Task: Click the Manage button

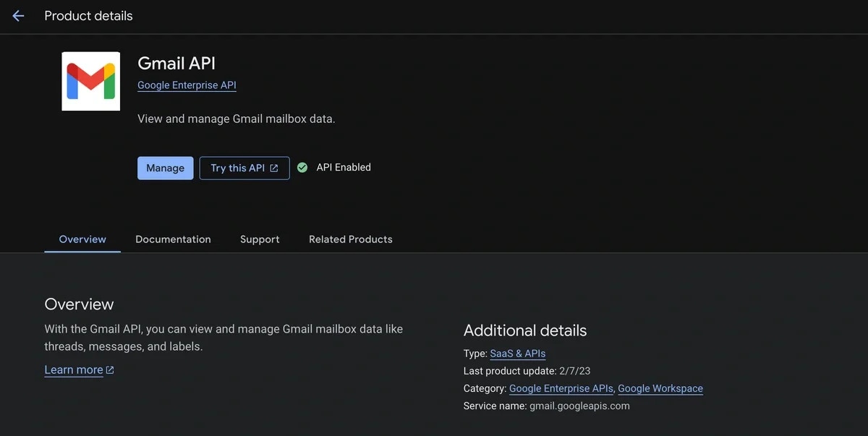Action: pos(166,168)
